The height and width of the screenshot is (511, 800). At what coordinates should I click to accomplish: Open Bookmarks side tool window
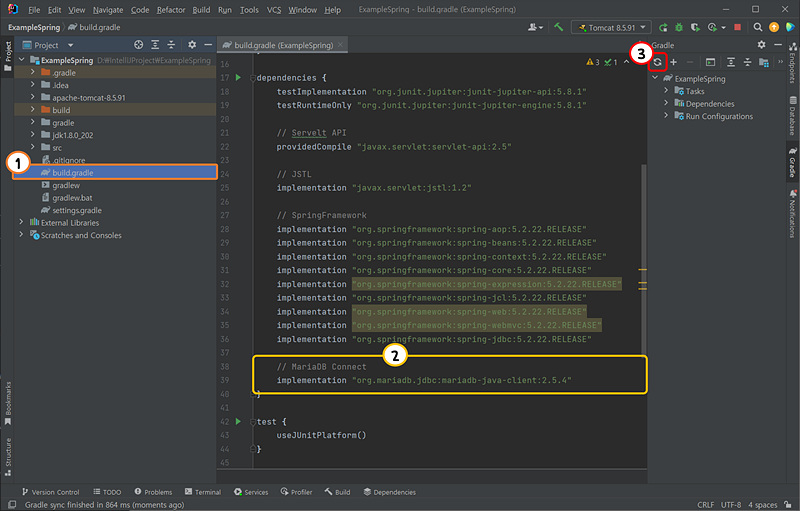pyautogui.click(x=7, y=403)
